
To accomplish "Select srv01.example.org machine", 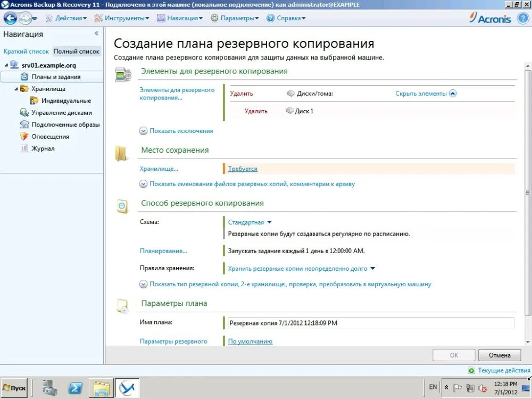I will click(x=48, y=65).
